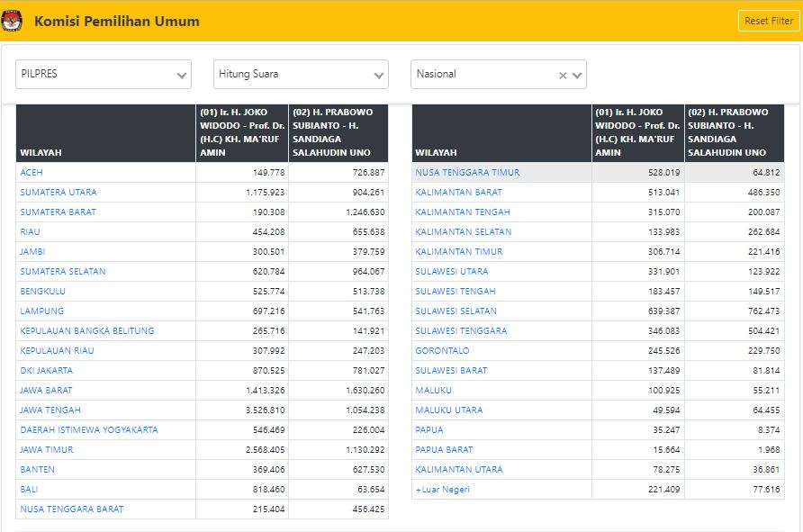Expand the Nasional dropdown arrow
803x532 pixels.
pos(577,76)
